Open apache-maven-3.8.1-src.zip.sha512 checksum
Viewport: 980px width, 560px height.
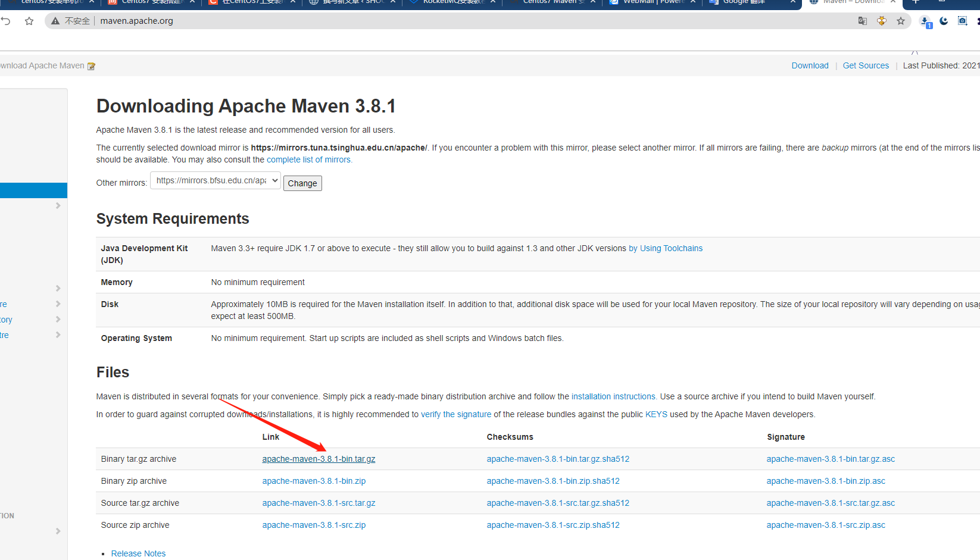pos(553,525)
